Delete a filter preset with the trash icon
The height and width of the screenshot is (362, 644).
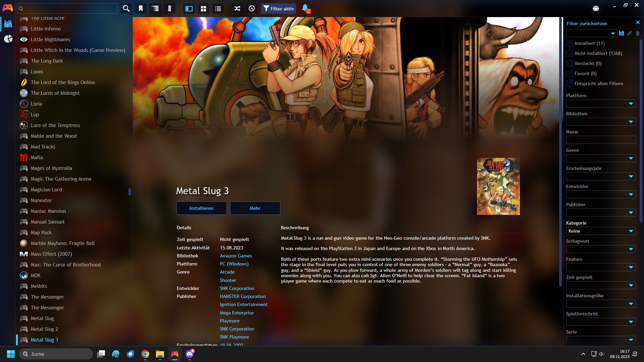point(638,33)
